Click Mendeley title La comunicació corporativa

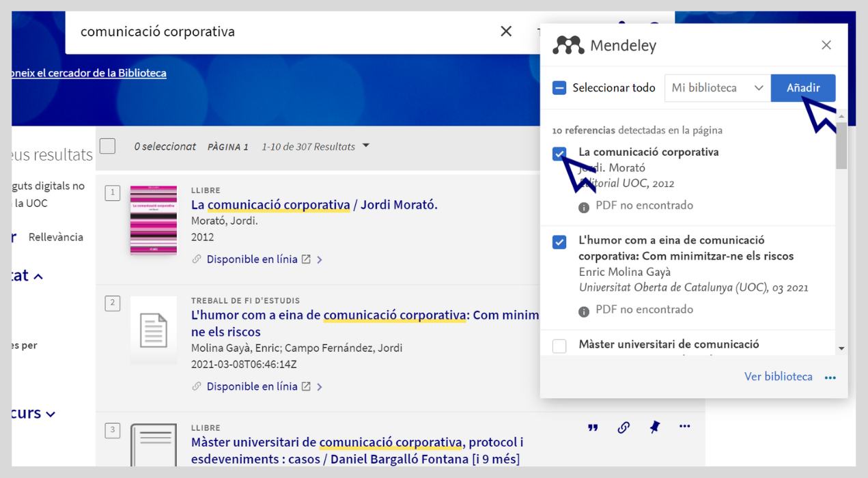coord(649,152)
